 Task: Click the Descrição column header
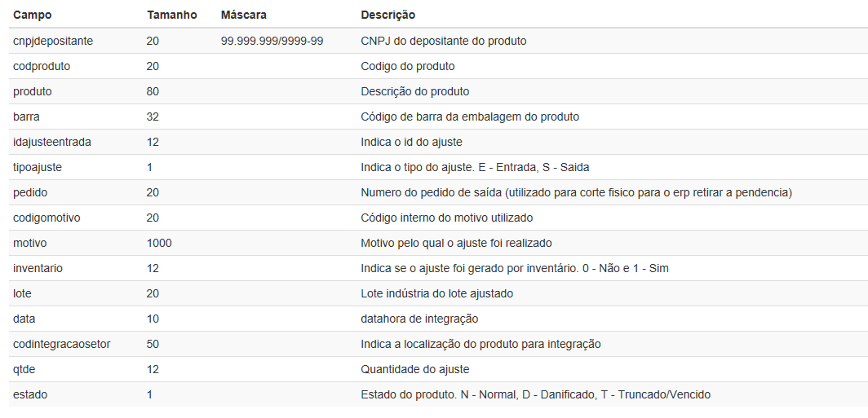tap(387, 15)
